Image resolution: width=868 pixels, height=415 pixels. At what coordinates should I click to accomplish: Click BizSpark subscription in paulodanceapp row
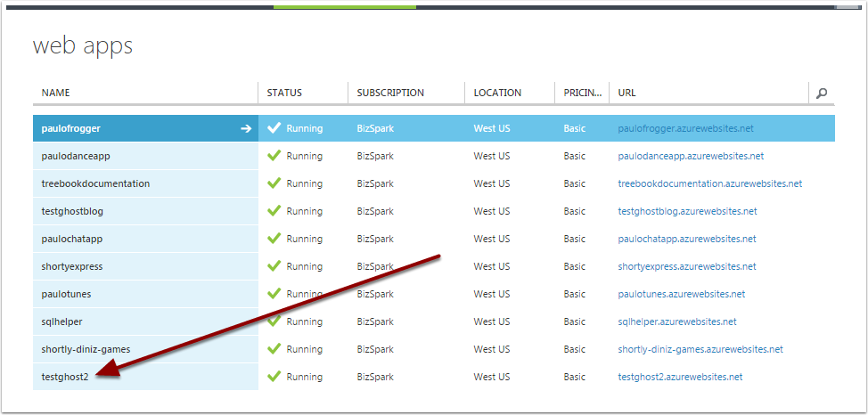(x=375, y=156)
